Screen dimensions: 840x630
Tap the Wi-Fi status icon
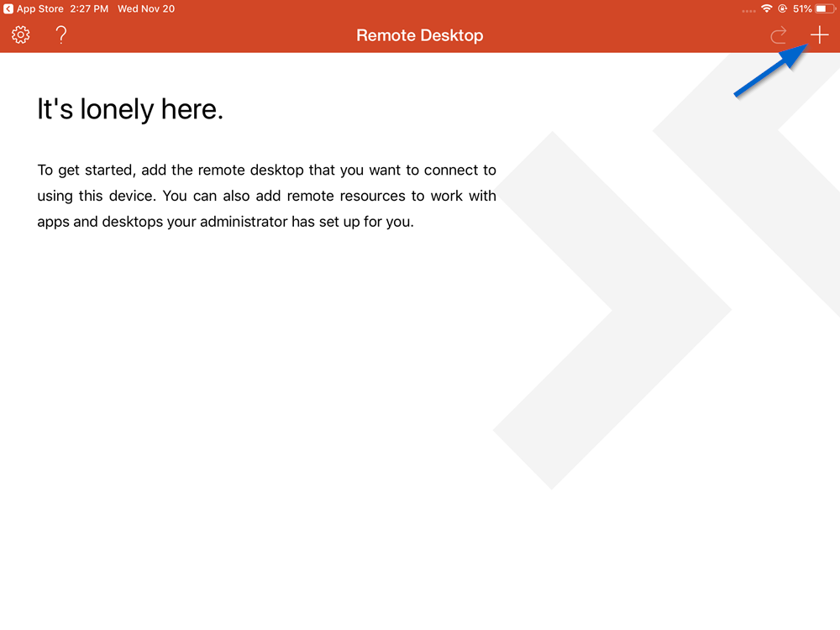(767, 8)
